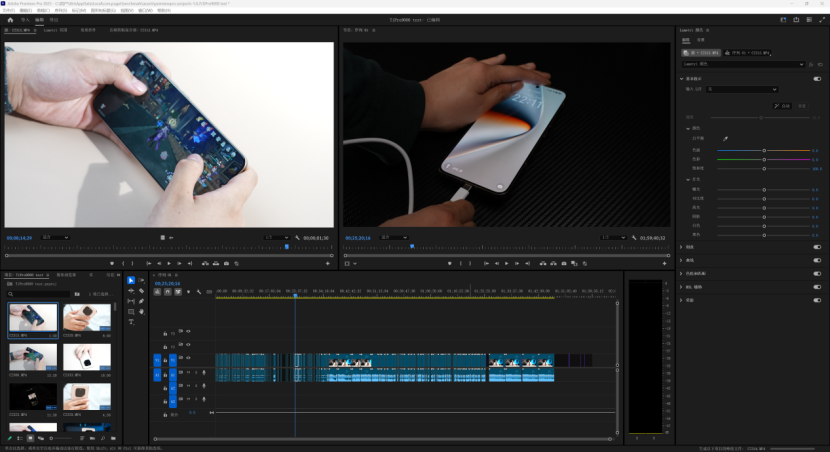Toggle snapping magnet in timeline
830x452 pixels.
coord(167,292)
